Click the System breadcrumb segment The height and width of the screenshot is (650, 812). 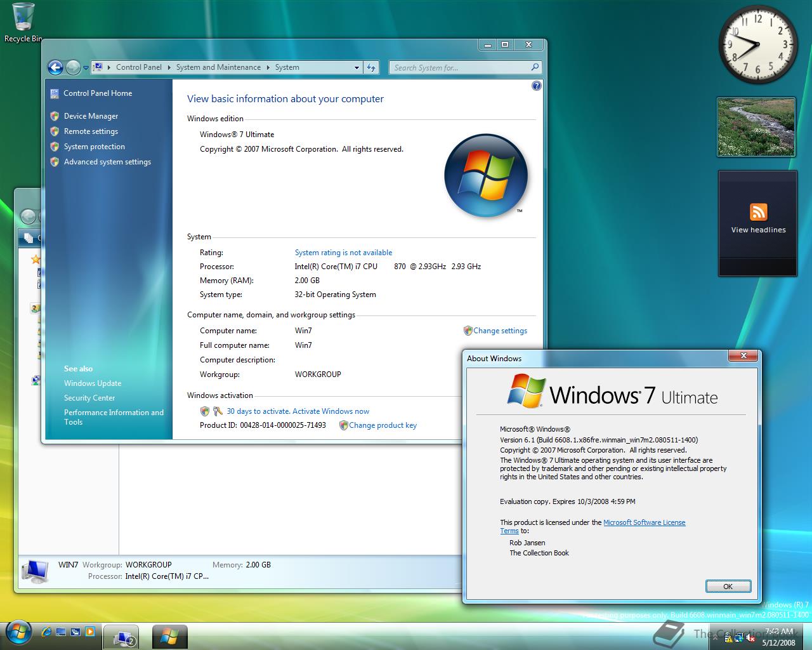(287, 67)
